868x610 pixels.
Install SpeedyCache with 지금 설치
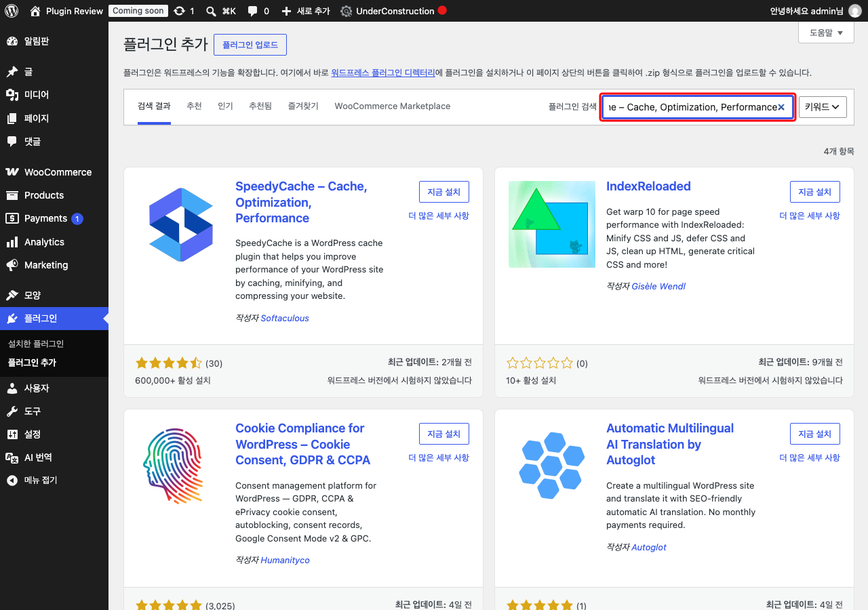[x=444, y=192]
